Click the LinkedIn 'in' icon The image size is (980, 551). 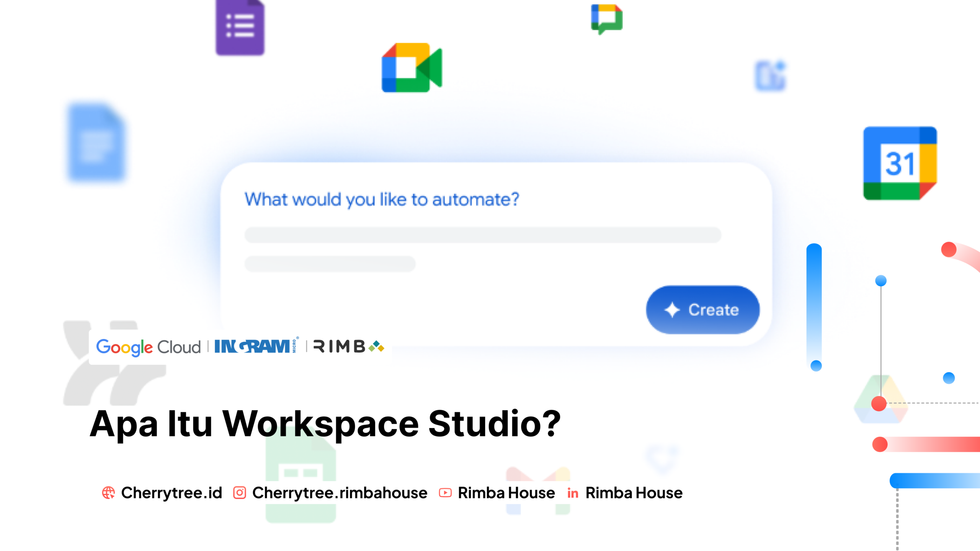(x=573, y=493)
